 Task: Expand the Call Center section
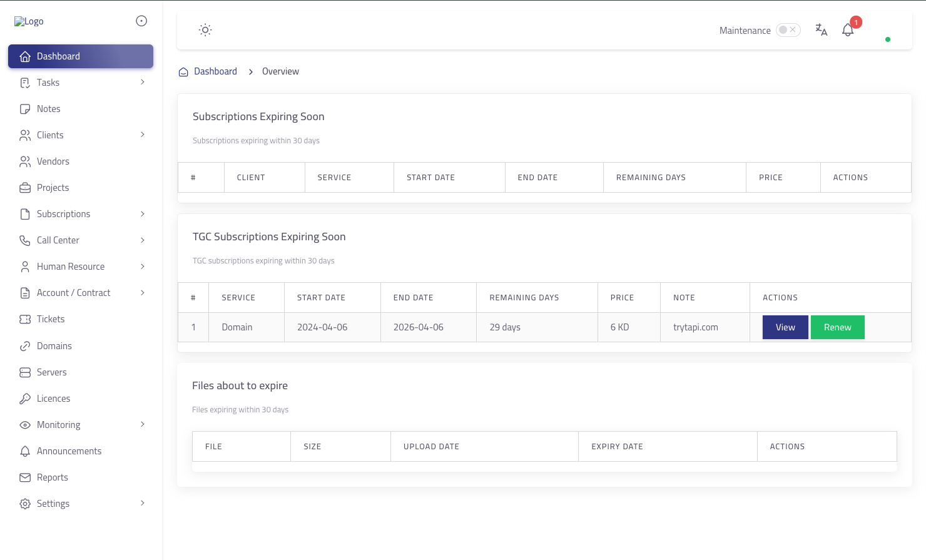(x=142, y=240)
